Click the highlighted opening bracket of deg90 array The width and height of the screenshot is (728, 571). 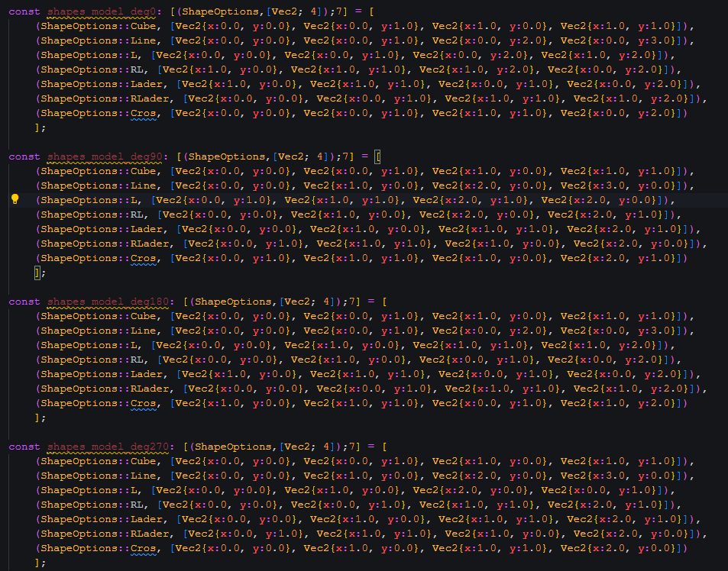pyautogui.click(x=377, y=156)
